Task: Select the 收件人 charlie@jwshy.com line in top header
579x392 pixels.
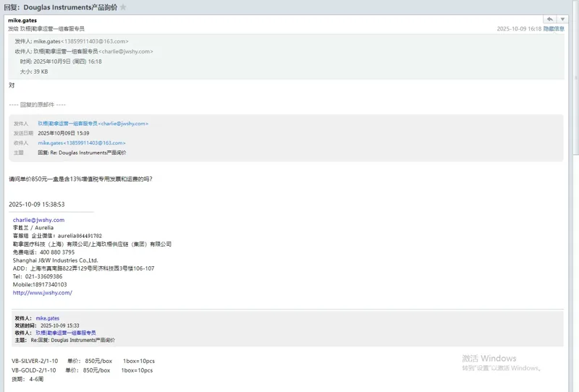Action: 84,51
